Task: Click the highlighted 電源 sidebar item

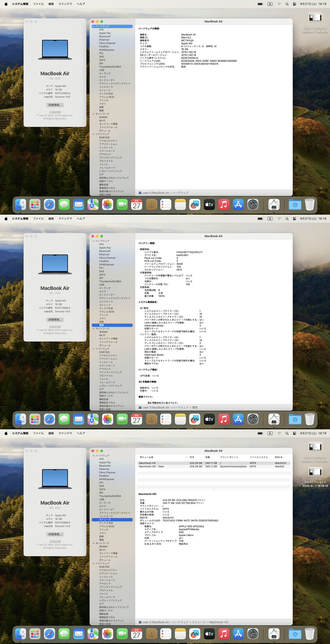Action: click(101, 325)
